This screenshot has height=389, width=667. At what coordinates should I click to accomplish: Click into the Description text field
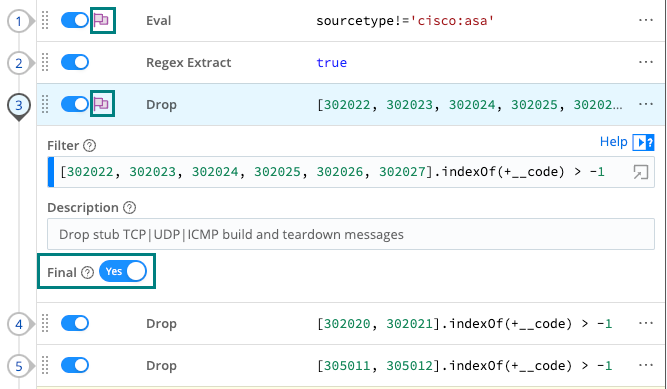click(351, 234)
